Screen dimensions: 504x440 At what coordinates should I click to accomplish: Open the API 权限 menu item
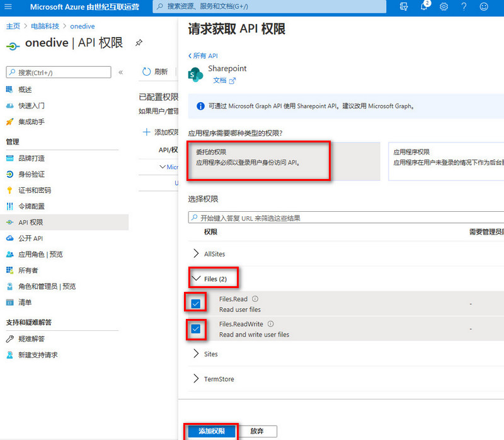(64, 223)
